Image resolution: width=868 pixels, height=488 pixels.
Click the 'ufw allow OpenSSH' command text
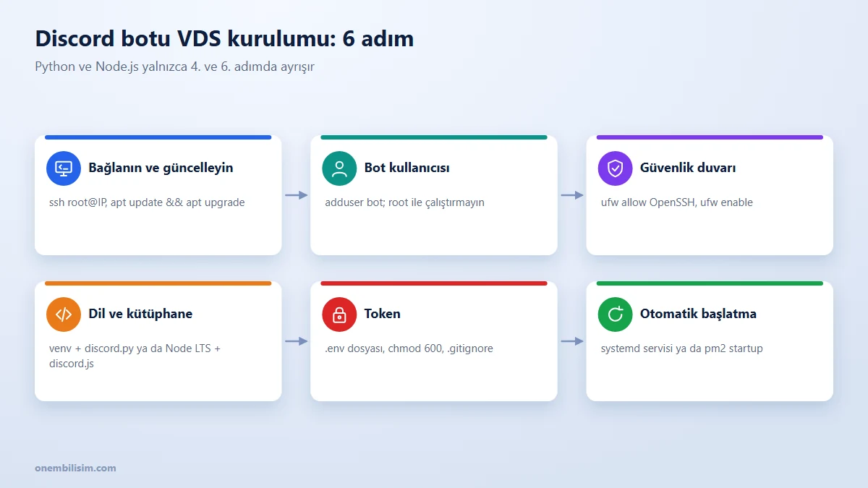coord(676,202)
